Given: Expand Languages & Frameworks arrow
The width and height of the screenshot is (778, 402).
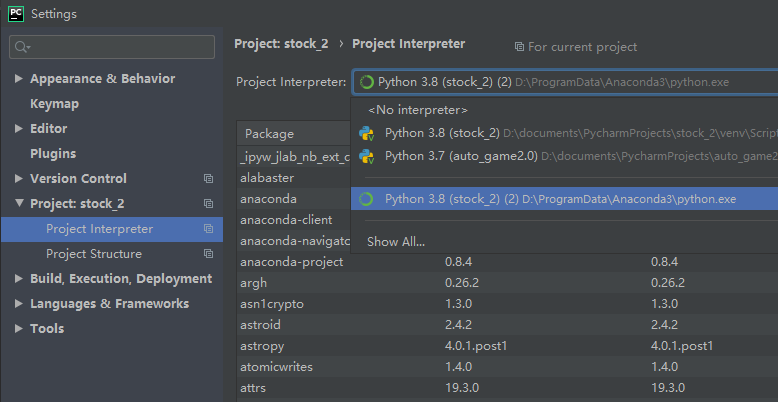Looking at the screenshot, I should (x=19, y=303).
